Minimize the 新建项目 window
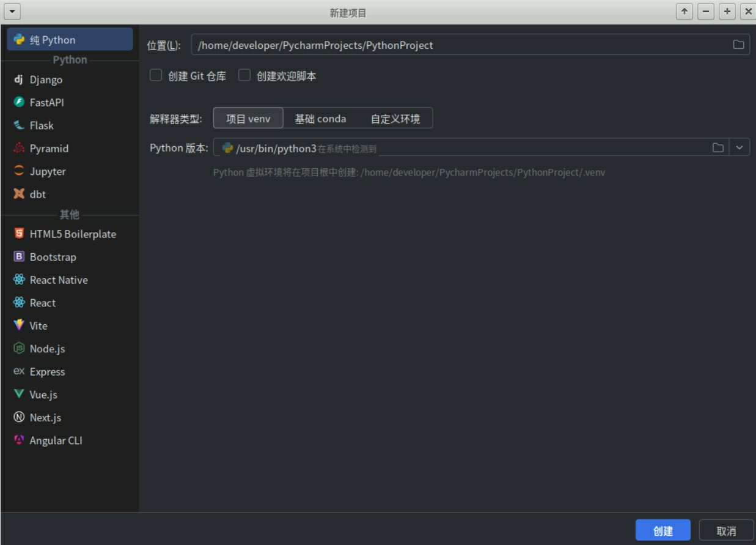The height and width of the screenshot is (545, 756). tap(706, 11)
